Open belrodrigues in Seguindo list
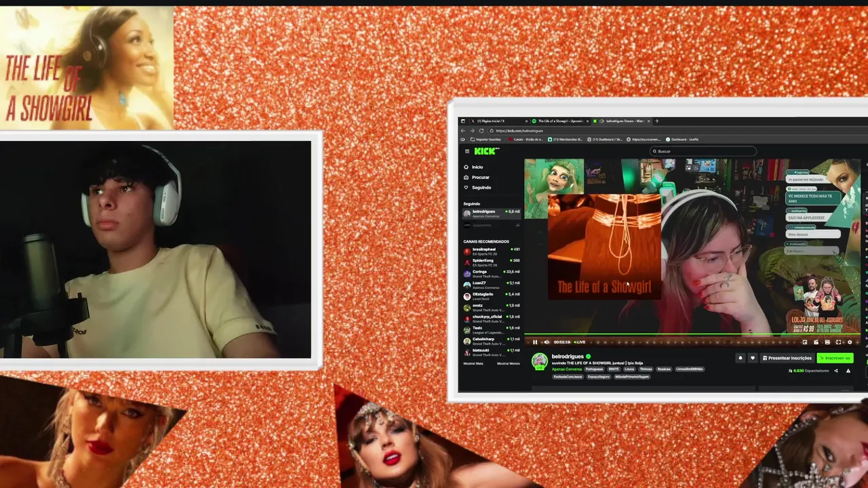This screenshot has height=488, width=868. [492, 213]
